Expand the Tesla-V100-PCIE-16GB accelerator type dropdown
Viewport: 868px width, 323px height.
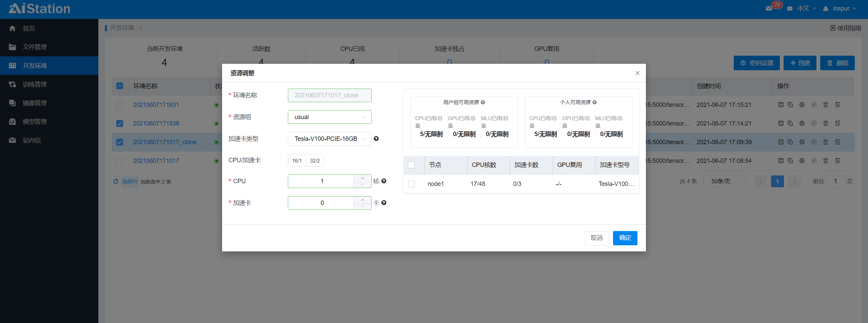pos(329,139)
